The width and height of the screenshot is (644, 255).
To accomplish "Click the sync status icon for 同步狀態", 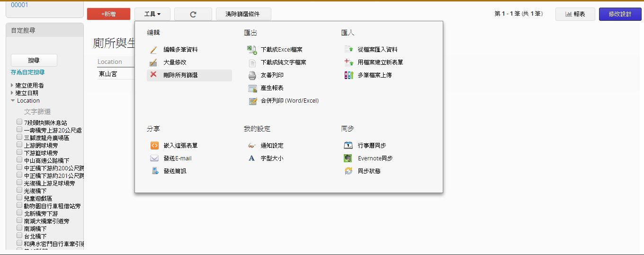I will [x=349, y=171].
